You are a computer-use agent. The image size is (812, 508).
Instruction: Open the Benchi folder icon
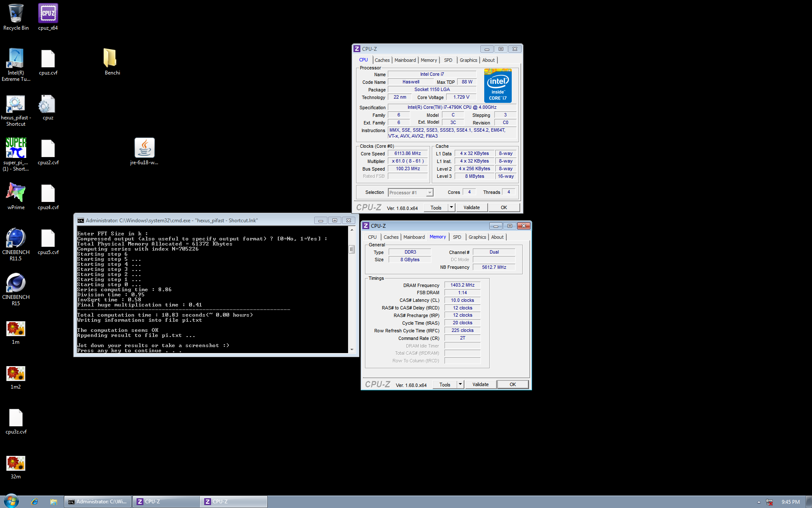click(112, 62)
